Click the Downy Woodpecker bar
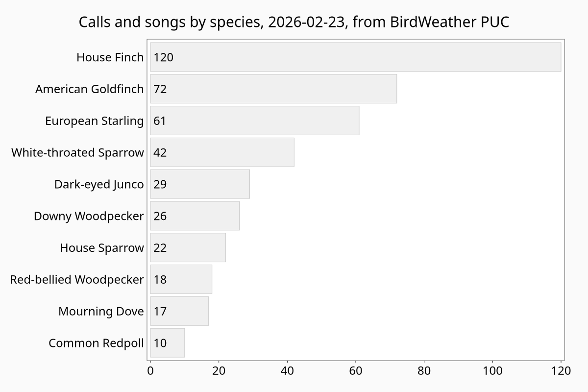 coord(195,216)
